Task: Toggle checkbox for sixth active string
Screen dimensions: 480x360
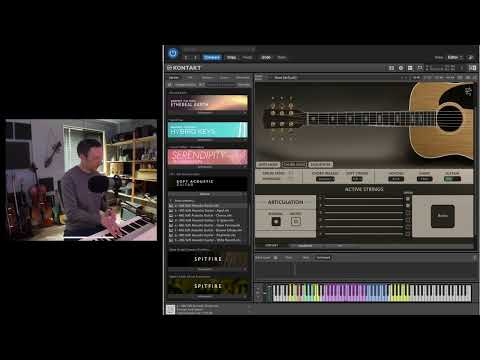Action: point(407,234)
